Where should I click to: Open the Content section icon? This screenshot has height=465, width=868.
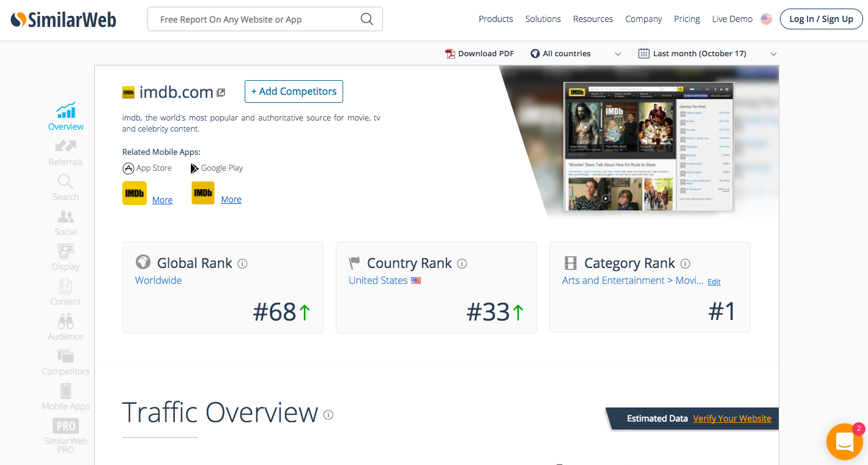pyautogui.click(x=65, y=286)
